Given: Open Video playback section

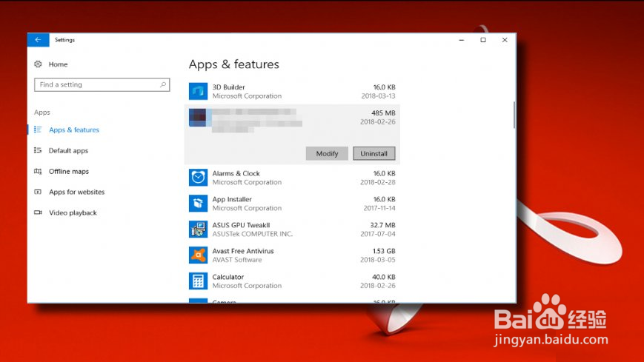Looking at the screenshot, I should point(73,212).
